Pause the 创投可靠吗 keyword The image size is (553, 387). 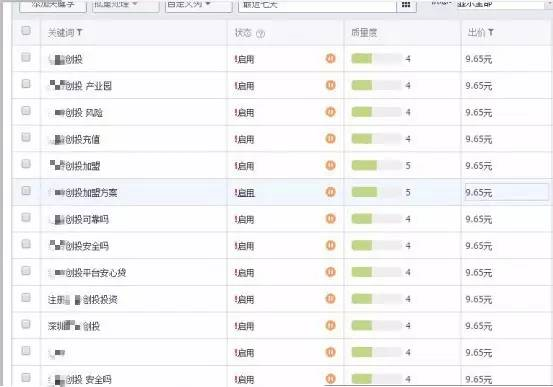tap(330, 219)
